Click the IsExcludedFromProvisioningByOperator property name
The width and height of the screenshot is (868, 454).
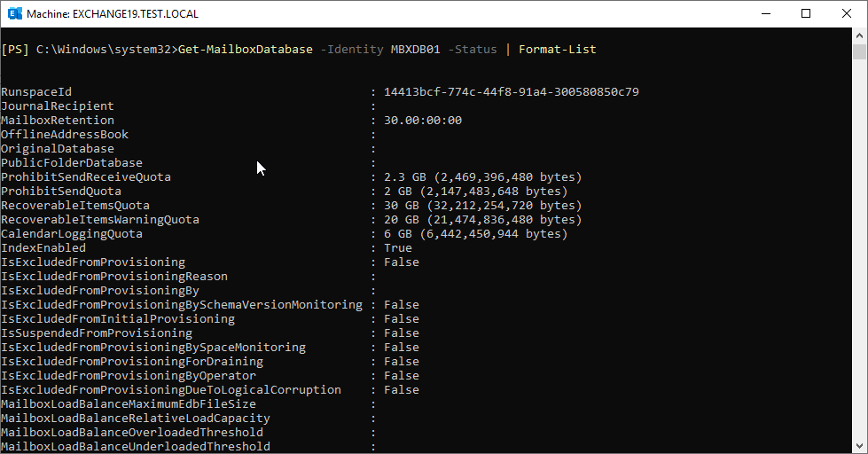[129, 375]
